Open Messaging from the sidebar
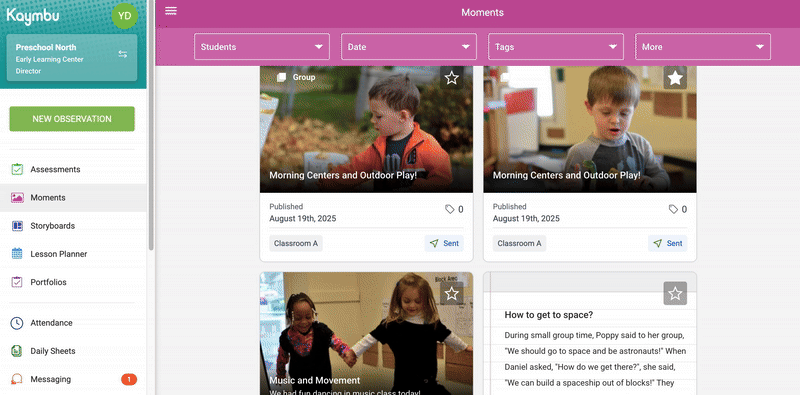The image size is (800, 395). pos(73,379)
